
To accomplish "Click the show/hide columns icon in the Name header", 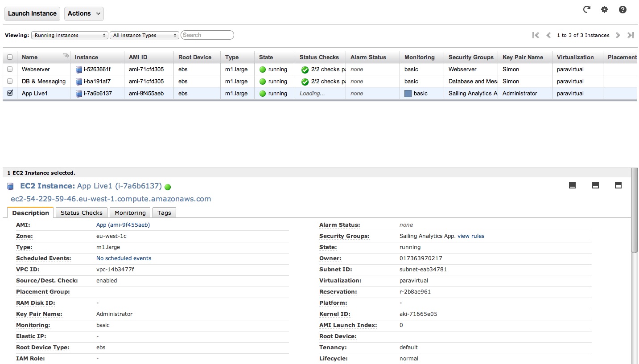I will click(x=66, y=56).
